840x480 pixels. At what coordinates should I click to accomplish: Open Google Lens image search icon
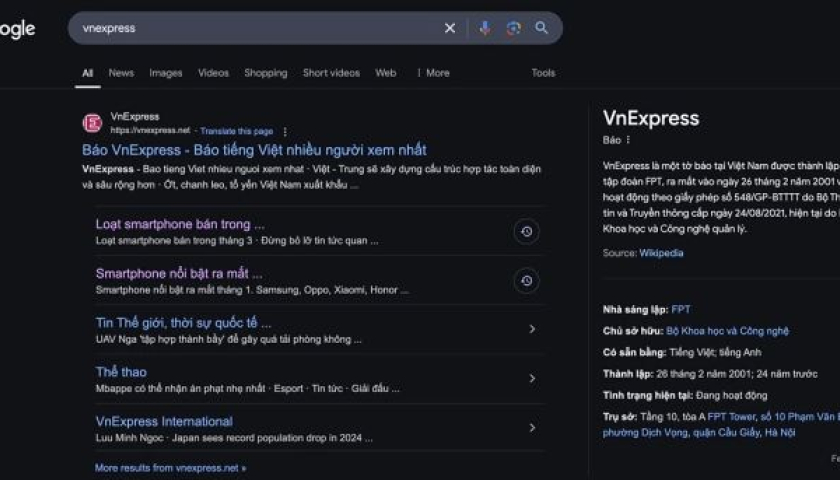(x=513, y=28)
